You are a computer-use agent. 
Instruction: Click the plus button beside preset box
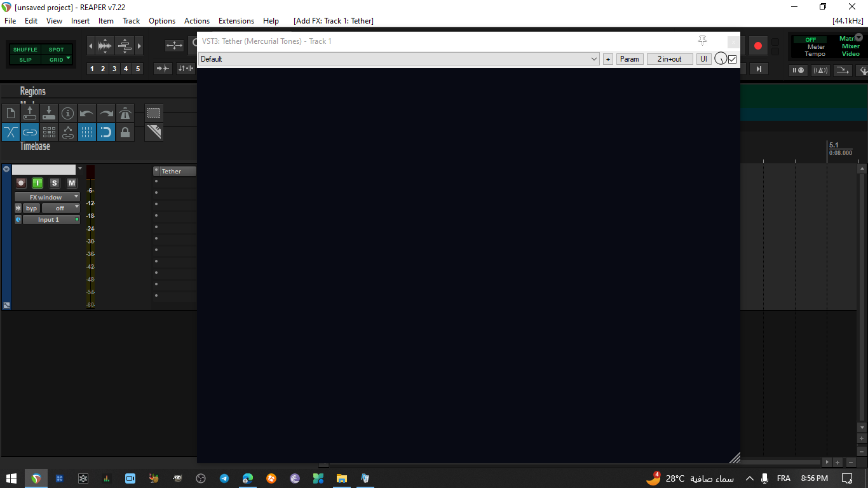(x=608, y=59)
